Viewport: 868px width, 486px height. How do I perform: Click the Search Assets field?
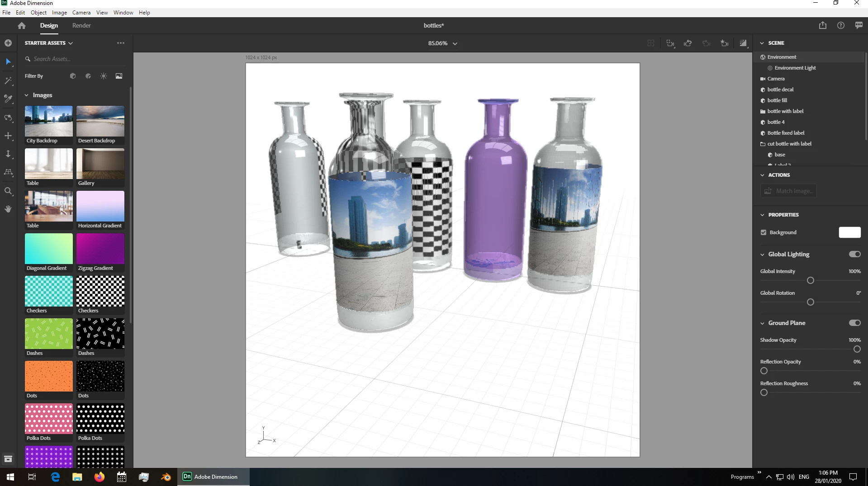coord(75,59)
